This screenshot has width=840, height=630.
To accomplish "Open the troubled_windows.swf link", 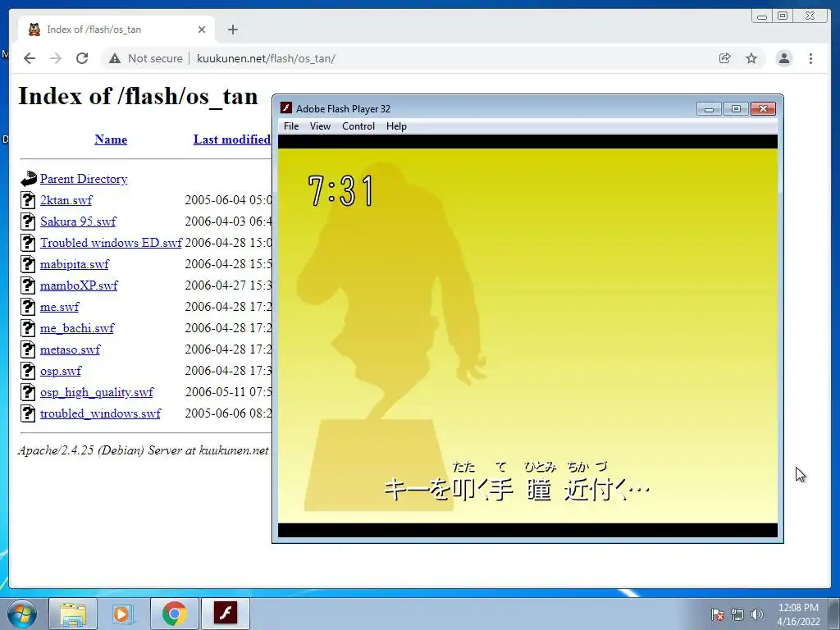I will [100, 413].
